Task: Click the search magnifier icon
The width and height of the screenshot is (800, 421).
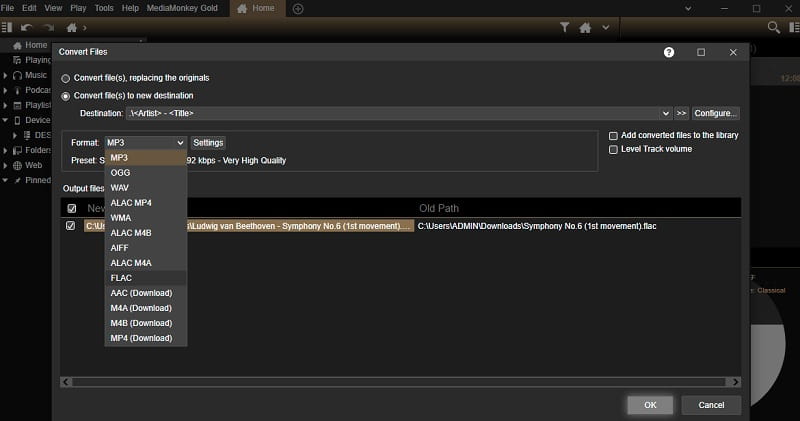Action: point(773,27)
